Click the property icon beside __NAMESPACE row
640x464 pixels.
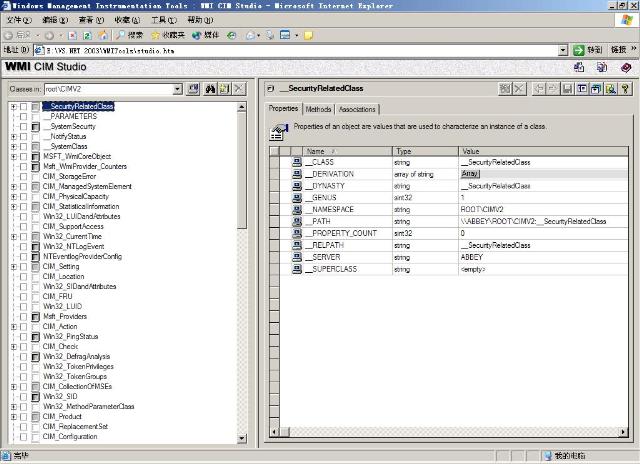(297, 209)
